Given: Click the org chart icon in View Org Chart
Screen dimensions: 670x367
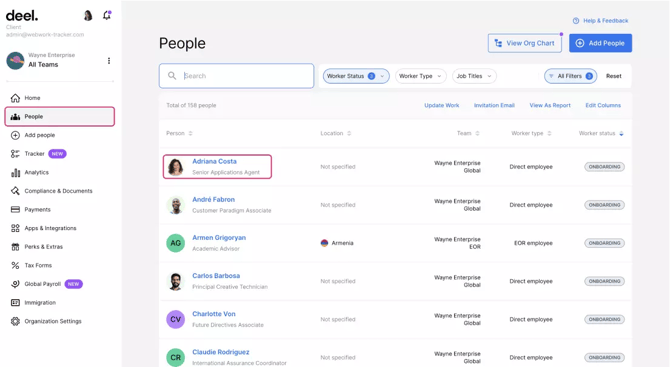Looking at the screenshot, I should 498,43.
